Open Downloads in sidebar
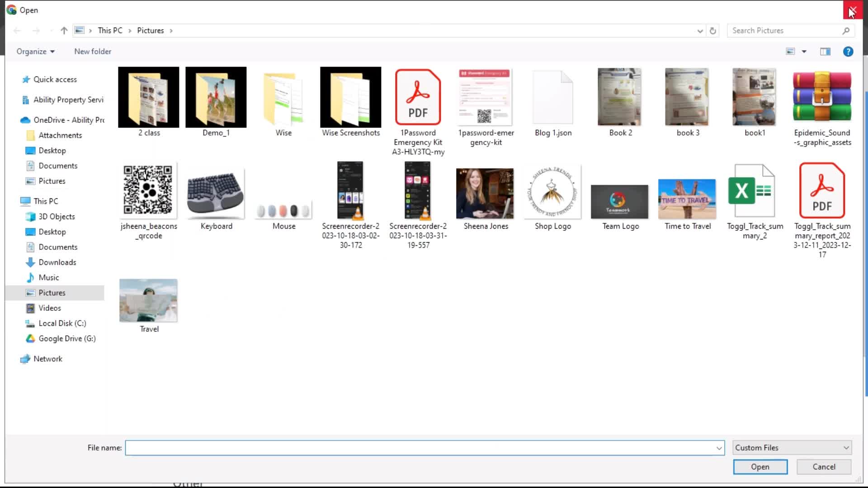This screenshot has height=488, width=868. [x=57, y=263]
